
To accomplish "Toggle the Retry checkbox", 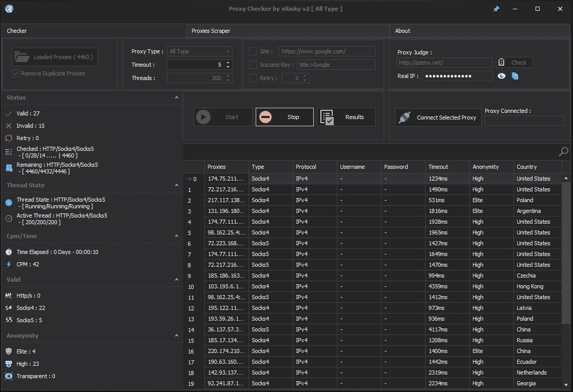I will tap(253, 78).
